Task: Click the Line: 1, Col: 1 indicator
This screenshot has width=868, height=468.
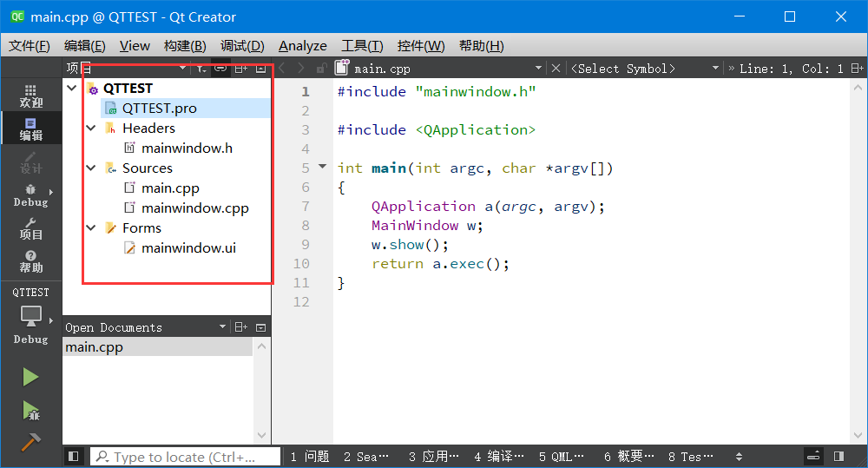Action: (x=791, y=69)
